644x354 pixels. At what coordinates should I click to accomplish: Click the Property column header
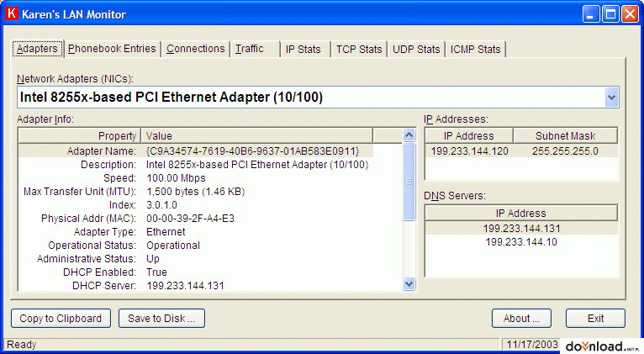[80, 136]
